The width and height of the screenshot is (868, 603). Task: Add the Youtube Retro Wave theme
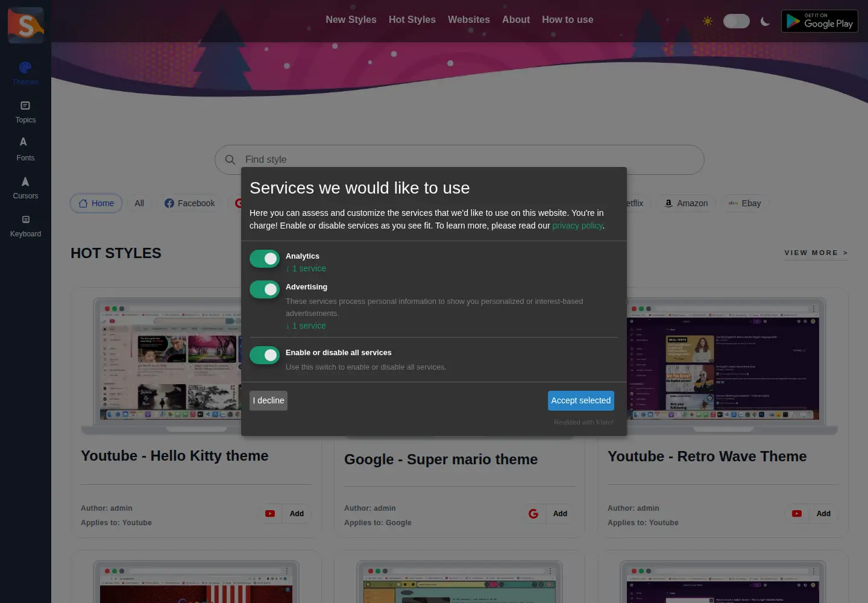(x=823, y=514)
